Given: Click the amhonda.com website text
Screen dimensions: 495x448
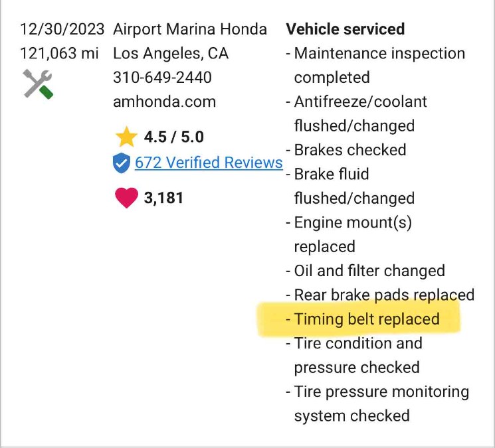Looking at the screenshot, I should pos(165,102).
